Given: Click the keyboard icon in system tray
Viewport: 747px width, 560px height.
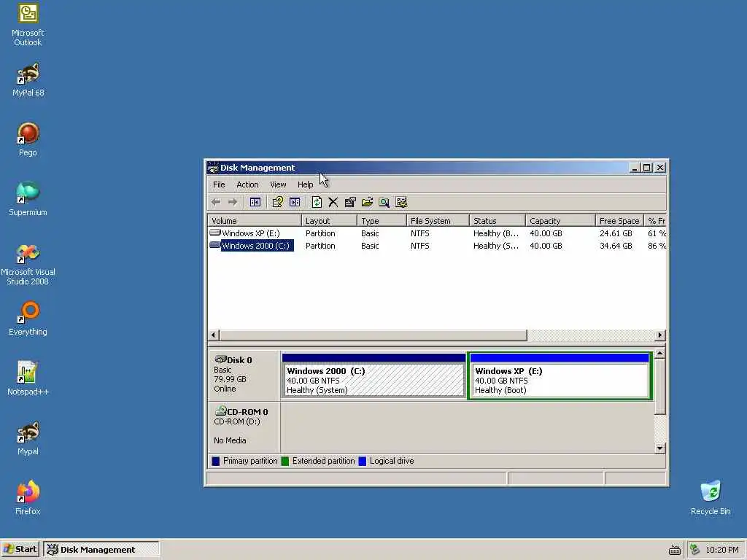Looking at the screenshot, I should tap(675, 550).
